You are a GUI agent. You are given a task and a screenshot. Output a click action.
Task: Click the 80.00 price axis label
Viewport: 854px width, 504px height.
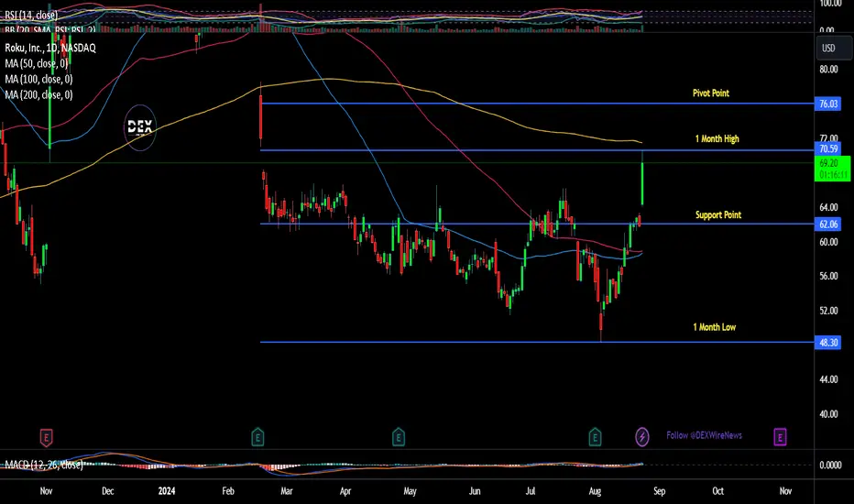(828, 70)
